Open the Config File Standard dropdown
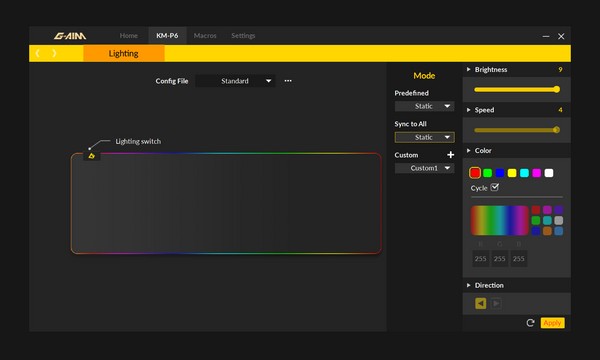This screenshot has height=360, width=600. 235,81
